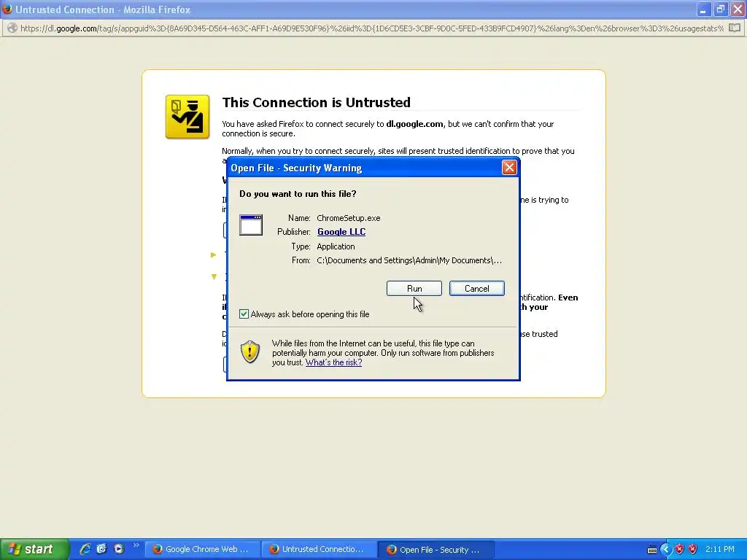747x560 pixels.
Task: Click Firefox icon in window title bar
Action: 7,9
